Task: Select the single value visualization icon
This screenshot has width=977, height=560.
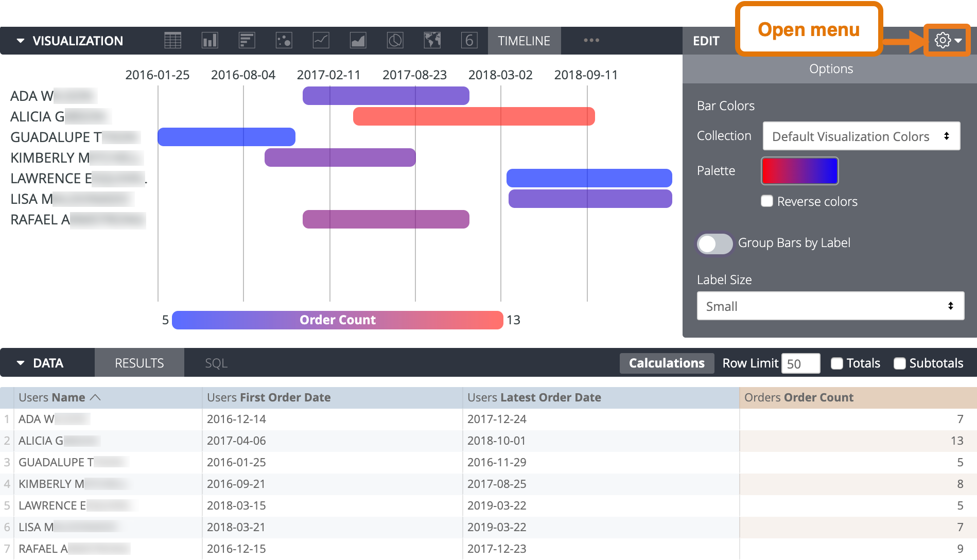Action: coord(468,40)
